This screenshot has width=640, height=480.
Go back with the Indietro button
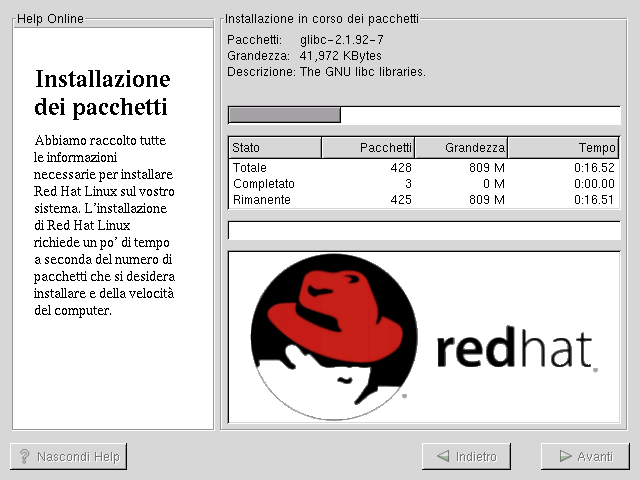[466, 457]
